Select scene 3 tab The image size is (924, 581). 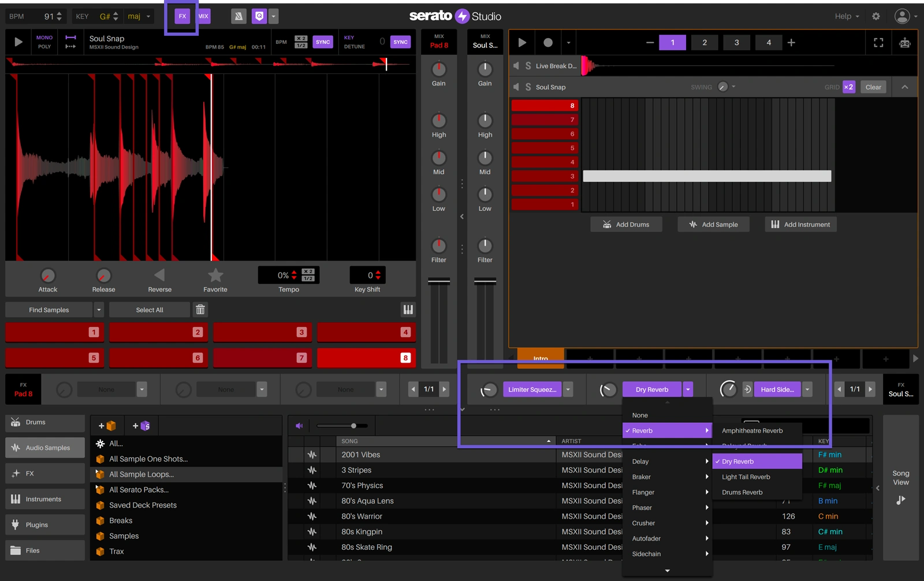pyautogui.click(x=736, y=42)
